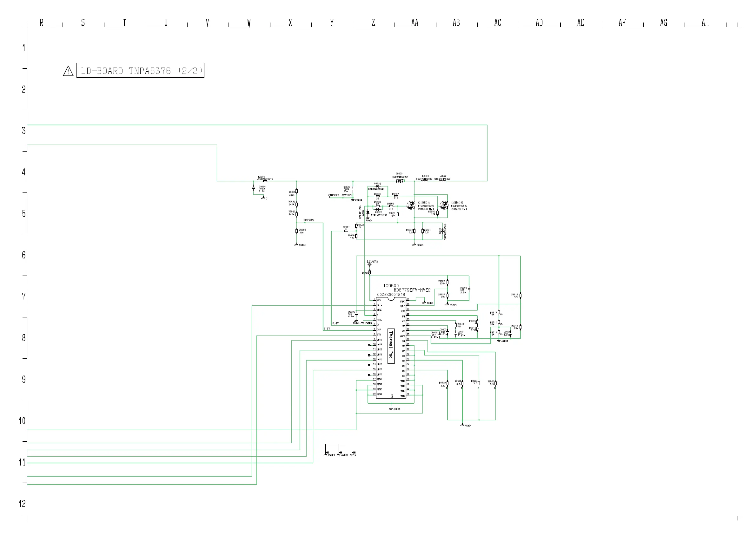Click the R9623 300k resistor symbol
Screen dimensions: 756x534
click(297, 191)
